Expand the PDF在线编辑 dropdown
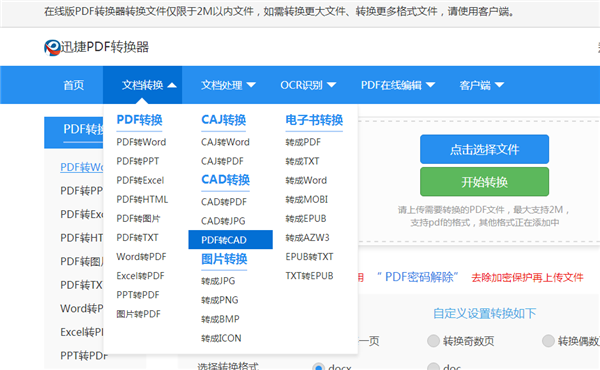Screen dimensions: 600x370 coord(398,85)
